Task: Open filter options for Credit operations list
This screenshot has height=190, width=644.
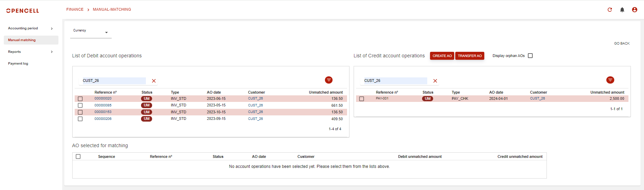Action: tap(610, 80)
